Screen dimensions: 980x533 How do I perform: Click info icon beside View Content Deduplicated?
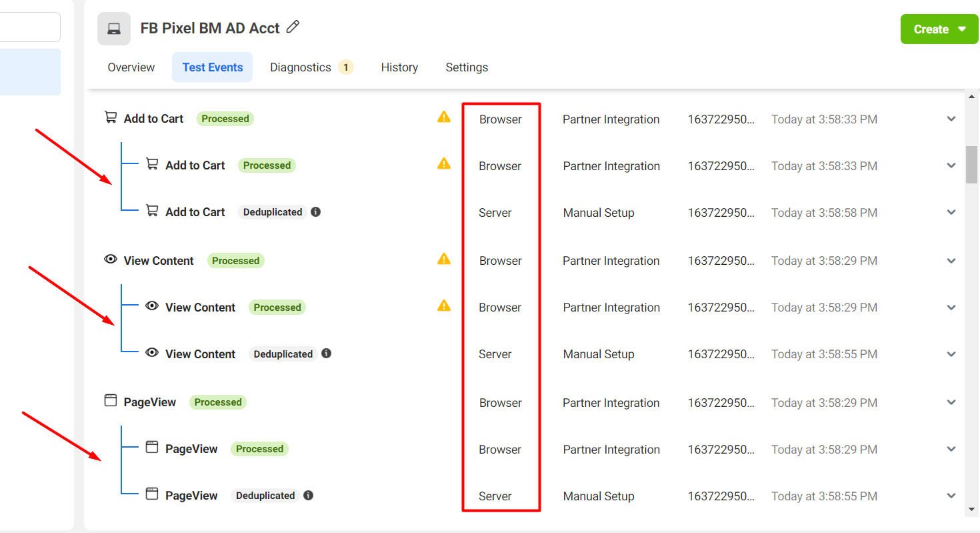click(x=326, y=354)
